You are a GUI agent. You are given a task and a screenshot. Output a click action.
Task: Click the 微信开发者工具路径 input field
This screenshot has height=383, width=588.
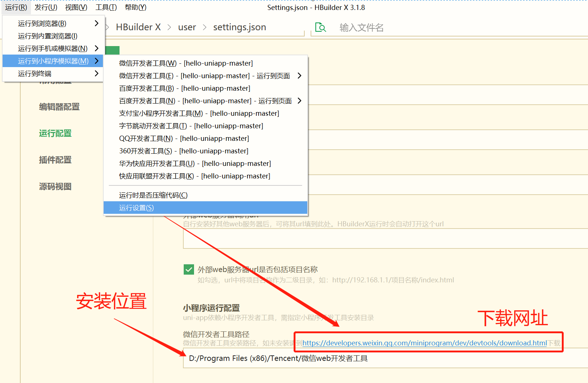385,358
